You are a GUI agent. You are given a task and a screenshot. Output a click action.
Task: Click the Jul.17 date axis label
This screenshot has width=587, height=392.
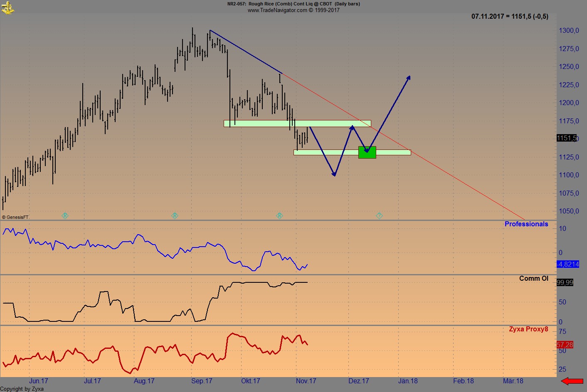click(x=92, y=381)
